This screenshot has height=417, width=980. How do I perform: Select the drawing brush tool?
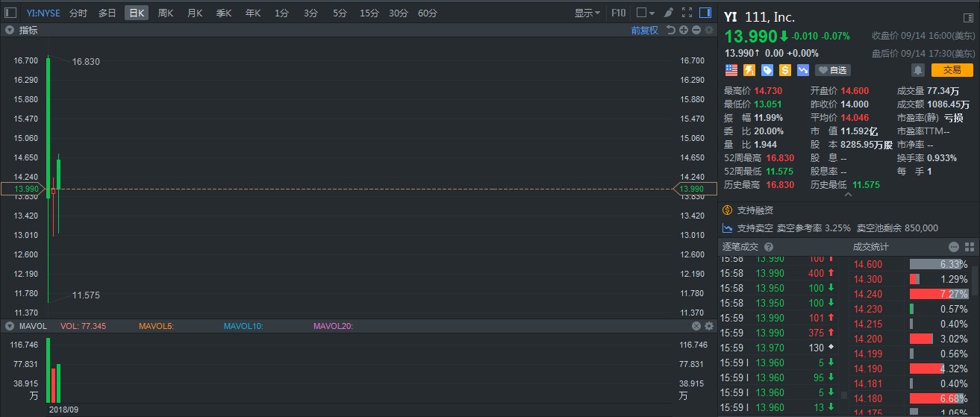[669, 13]
